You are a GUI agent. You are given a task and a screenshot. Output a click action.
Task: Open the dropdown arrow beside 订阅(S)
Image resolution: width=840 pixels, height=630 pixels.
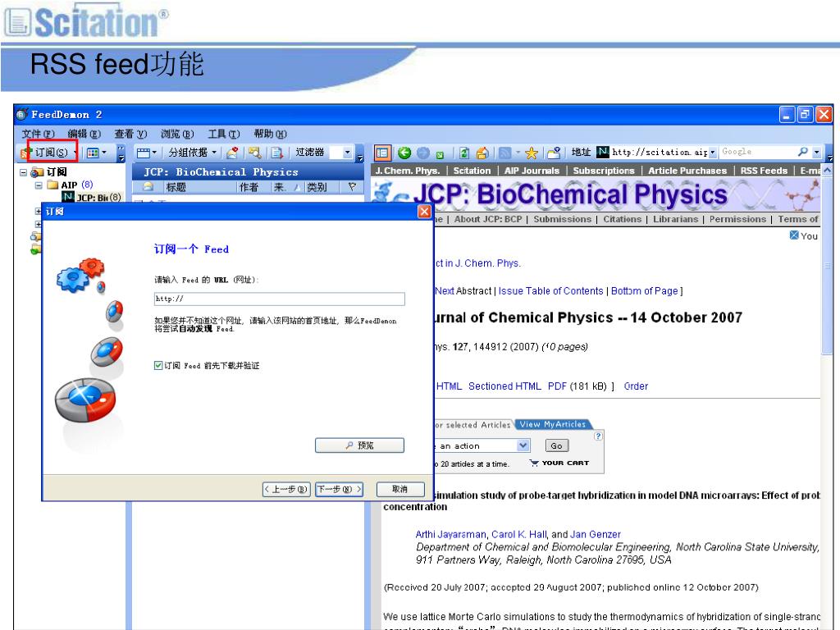[75, 153]
